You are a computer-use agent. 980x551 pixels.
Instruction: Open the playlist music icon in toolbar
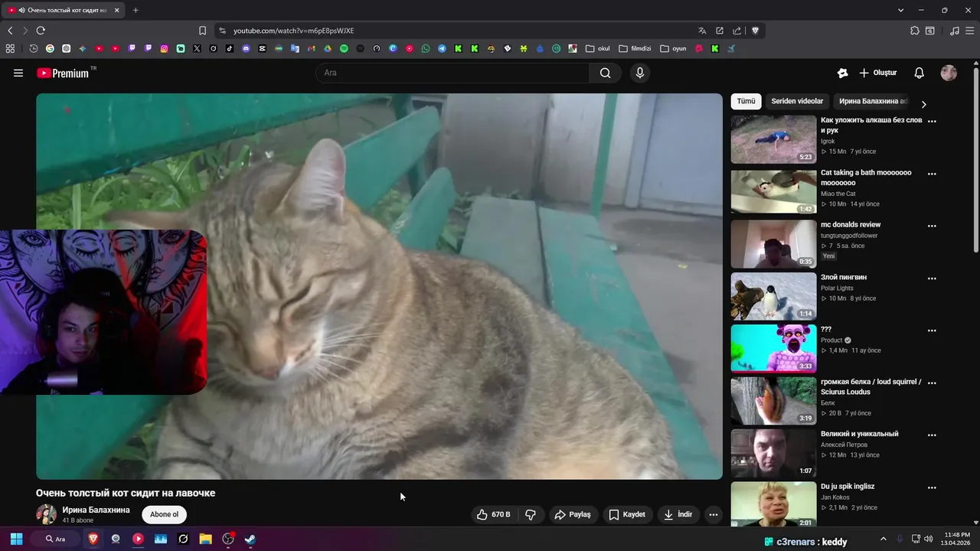[954, 31]
